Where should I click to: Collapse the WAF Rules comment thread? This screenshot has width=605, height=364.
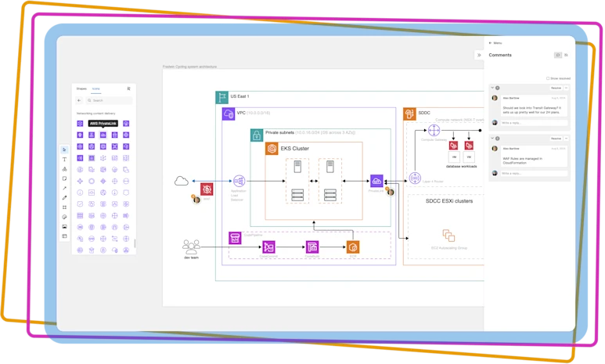pos(492,139)
